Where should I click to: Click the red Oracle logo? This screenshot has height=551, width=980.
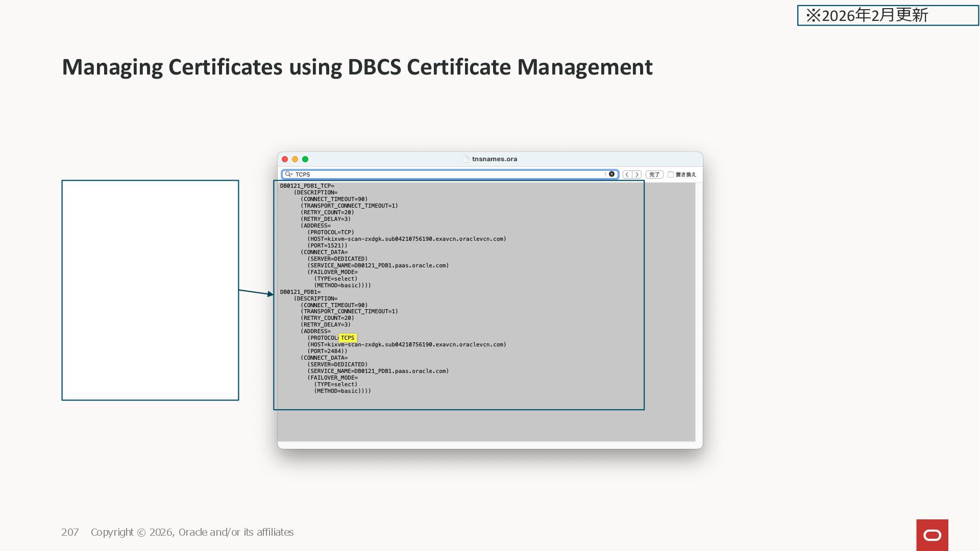(x=932, y=535)
